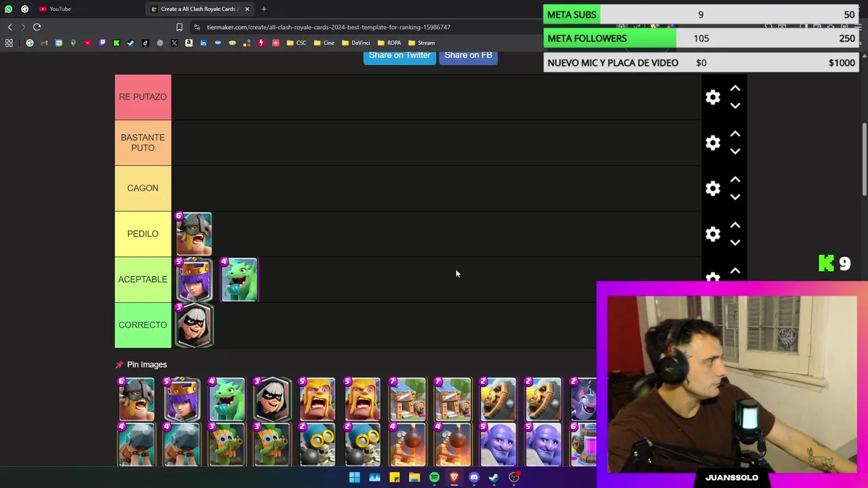Open the apps grid in bookmarks bar

pyautogui.click(x=9, y=43)
